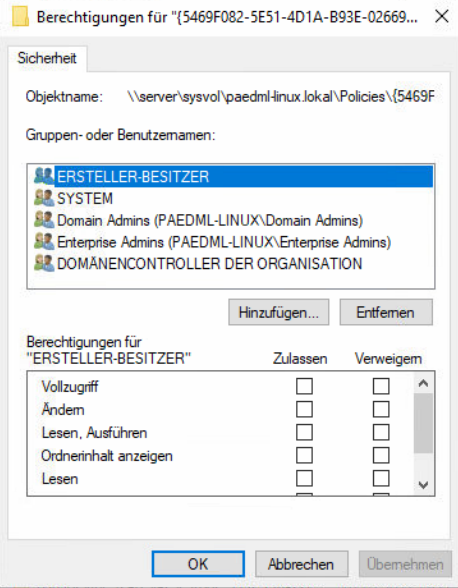Tick Zulassen for Lesen, Ausführen
The width and height of the screenshot is (458, 588).
[304, 432]
